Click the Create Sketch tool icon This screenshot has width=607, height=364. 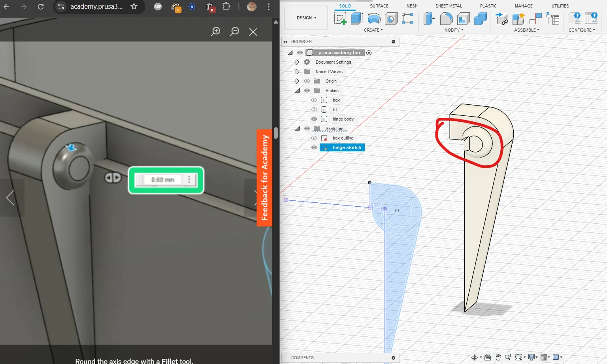point(340,19)
